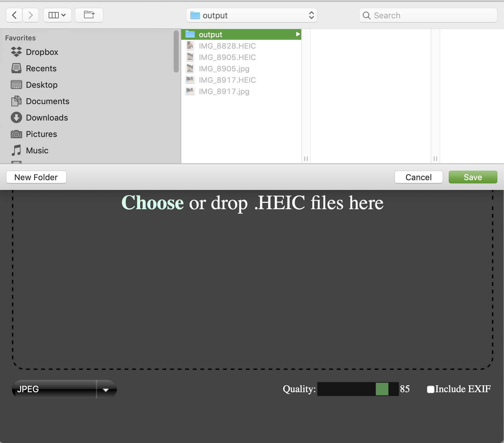Select the output folder row

241,34
